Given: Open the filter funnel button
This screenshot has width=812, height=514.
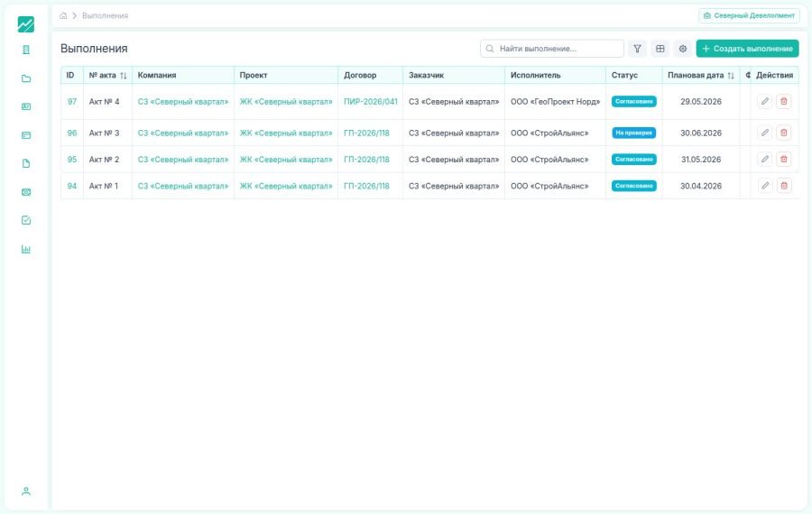Looking at the screenshot, I should [638, 49].
